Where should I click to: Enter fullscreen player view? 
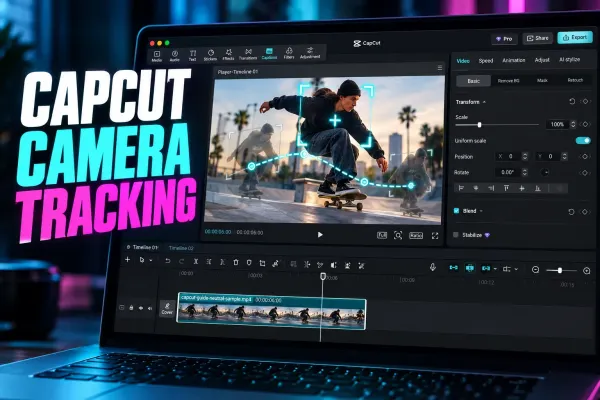pyautogui.click(x=435, y=236)
